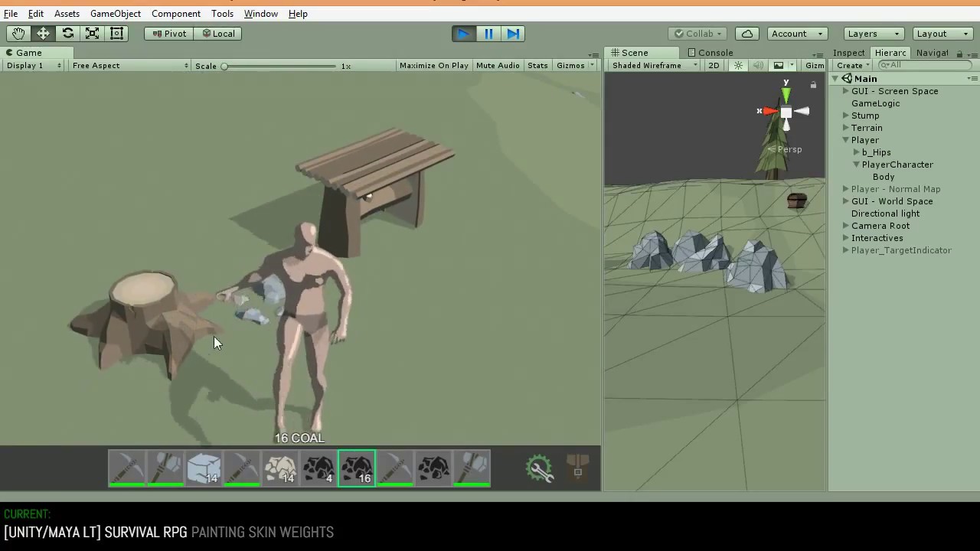This screenshot has width=980, height=551.
Task: Select the Rotate tool
Action: [67, 33]
